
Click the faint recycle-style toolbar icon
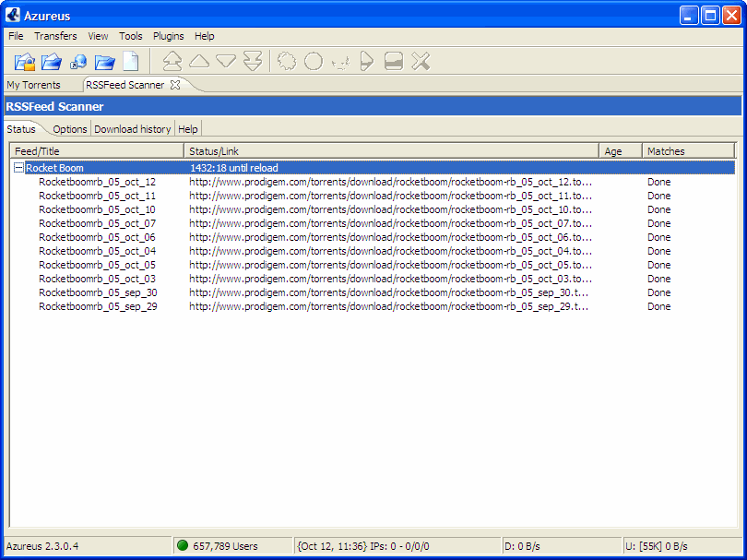pyautogui.click(x=340, y=63)
